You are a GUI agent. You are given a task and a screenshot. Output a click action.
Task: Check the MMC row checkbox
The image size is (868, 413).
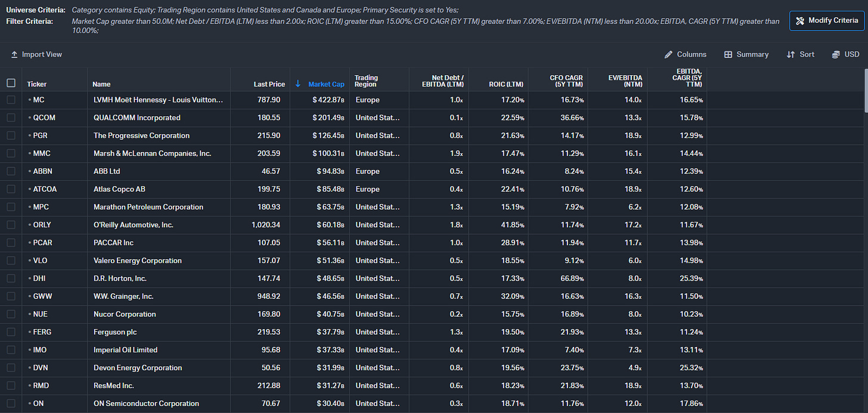point(11,154)
